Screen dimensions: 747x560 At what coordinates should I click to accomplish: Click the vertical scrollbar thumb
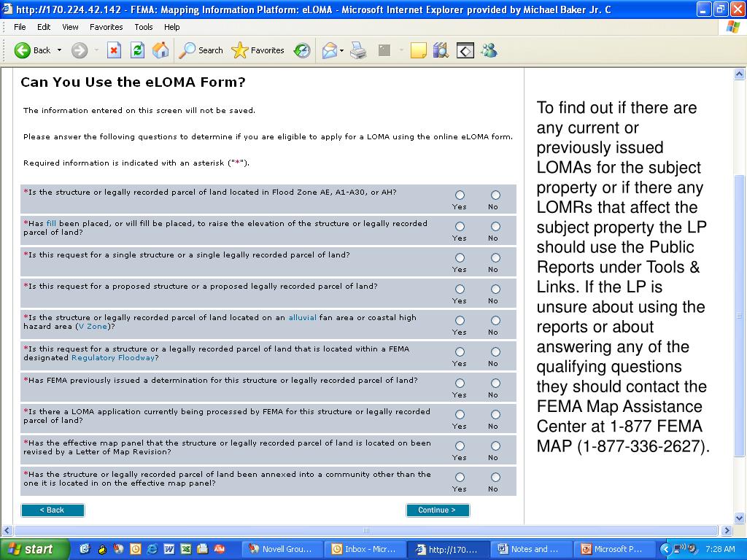(x=740, y=316)
